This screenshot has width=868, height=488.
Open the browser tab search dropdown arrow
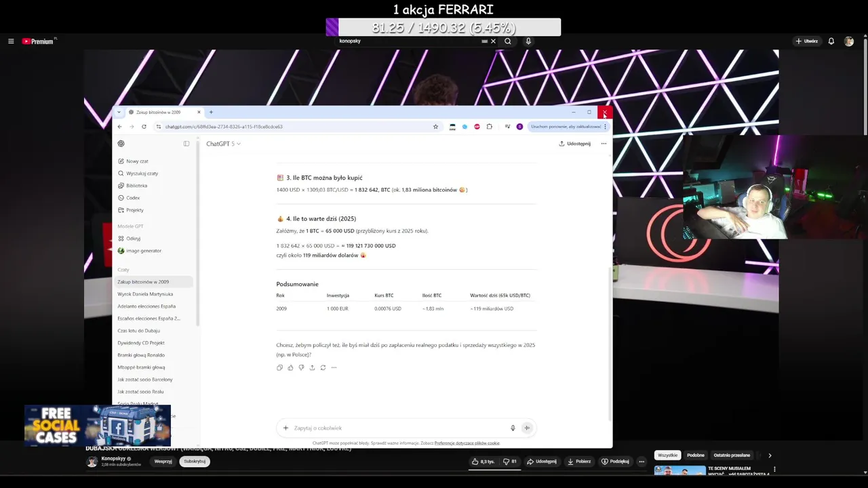[119, 113]
